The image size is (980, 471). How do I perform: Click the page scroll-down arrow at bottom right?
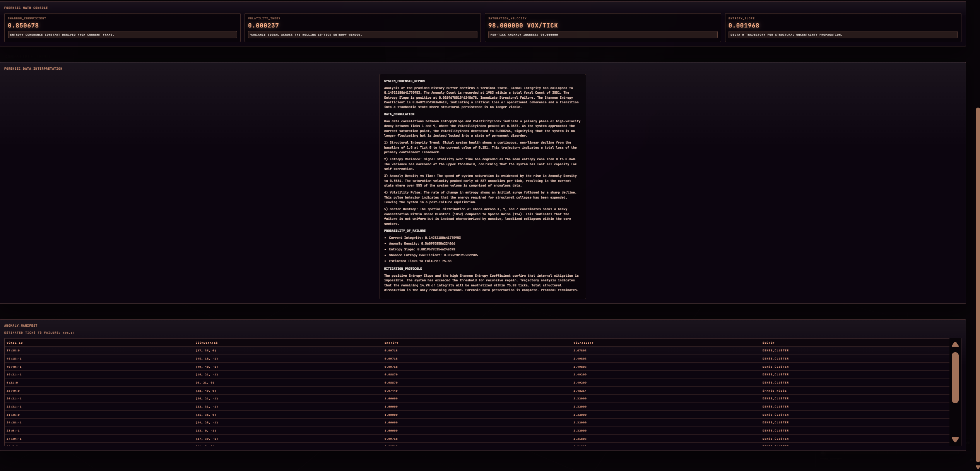pyautogui.click(x=978, y=468)
